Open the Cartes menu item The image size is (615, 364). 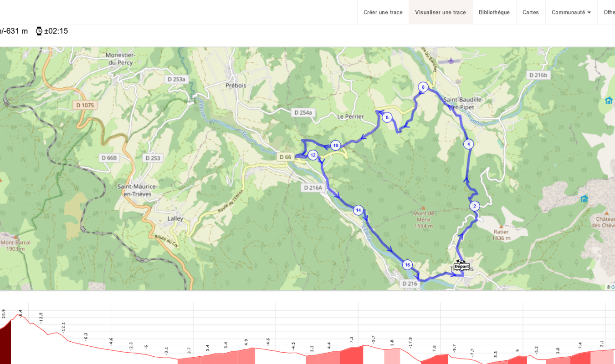click(531, 12)
